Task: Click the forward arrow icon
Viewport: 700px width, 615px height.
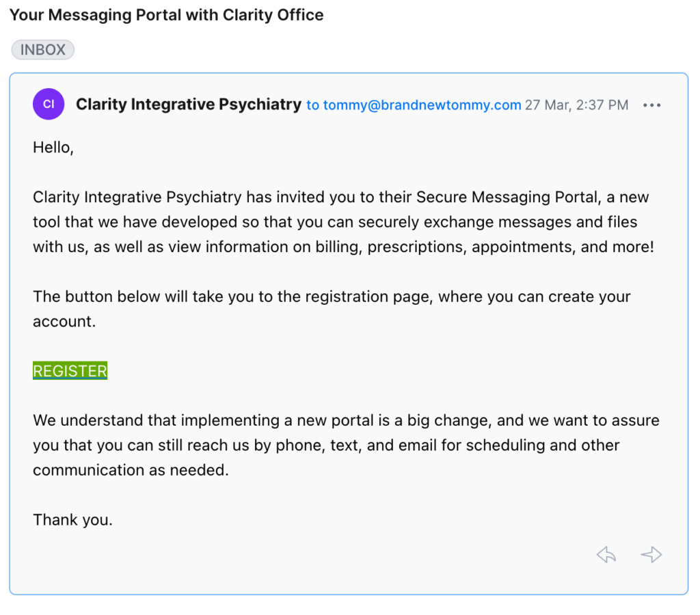Action: pyautogui.click(x=651, y=555)
